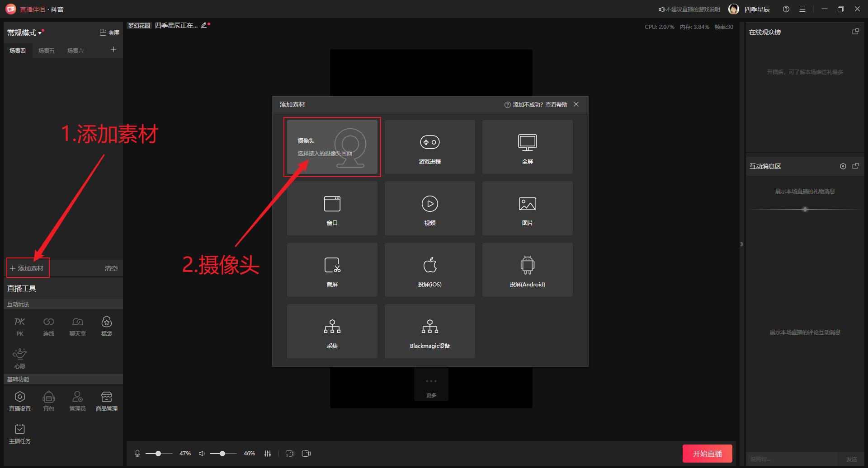Pop out the 互动消息区 panel
This screenshot has height=468, width=868.
pyautogui.click(x=855, y=166)
